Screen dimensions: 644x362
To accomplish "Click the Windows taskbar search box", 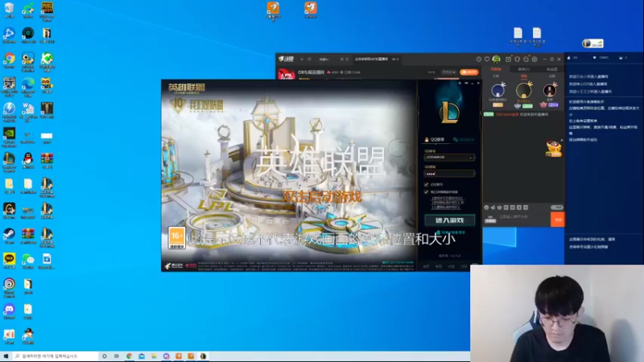I will (x=55, y=356).
